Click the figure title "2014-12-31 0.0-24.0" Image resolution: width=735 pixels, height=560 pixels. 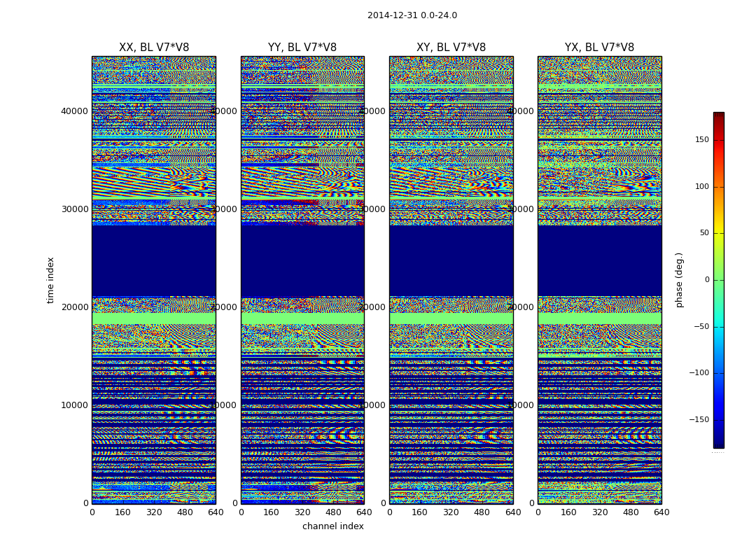tap(412, 15)
